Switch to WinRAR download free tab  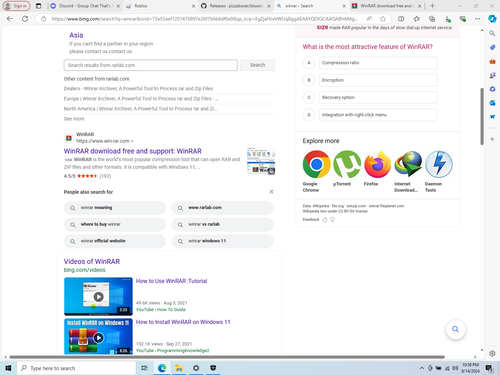387,6
